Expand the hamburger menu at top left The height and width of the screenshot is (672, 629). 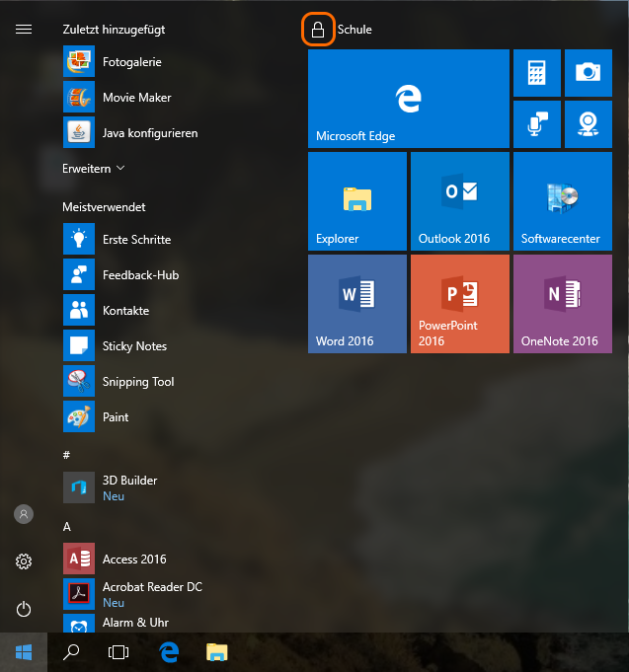click(24, 30)
